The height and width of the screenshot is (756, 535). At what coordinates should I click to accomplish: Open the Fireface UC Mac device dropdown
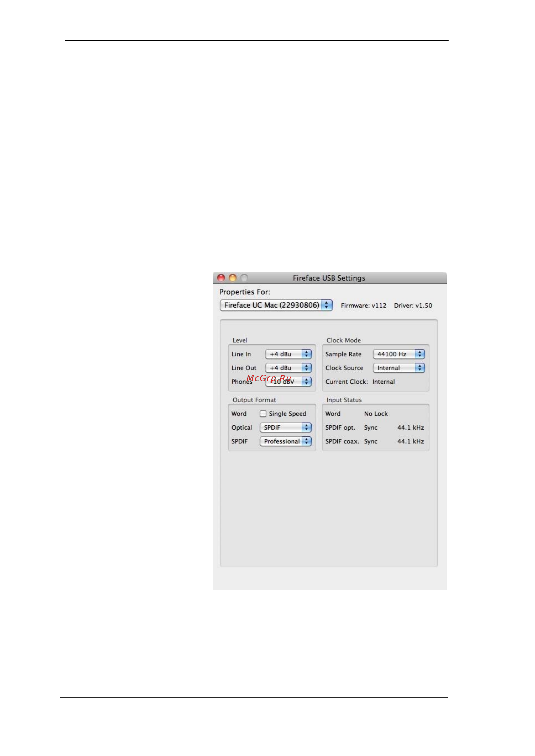pos(276,305)
